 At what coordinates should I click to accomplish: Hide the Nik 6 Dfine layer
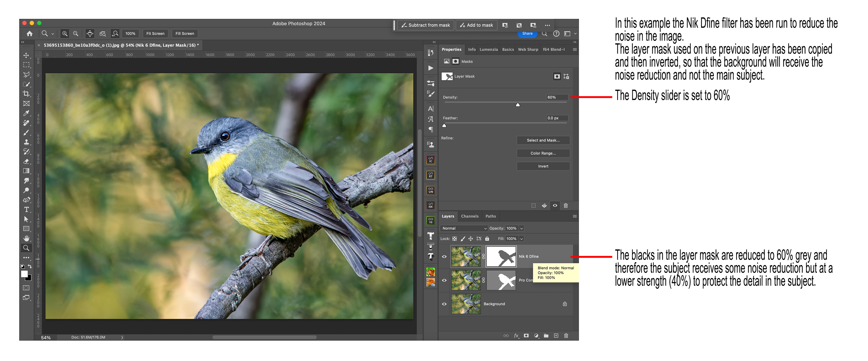pyautogui.click(x=444, y=256)
